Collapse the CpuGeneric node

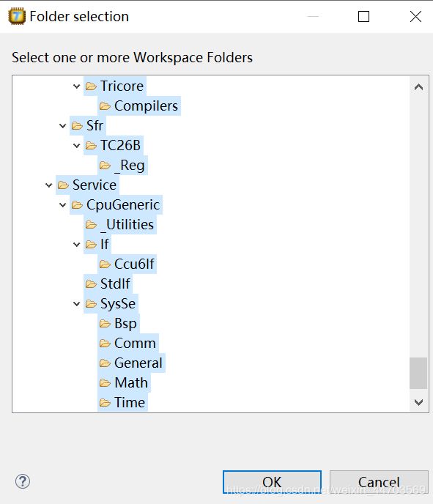[63, 205]
